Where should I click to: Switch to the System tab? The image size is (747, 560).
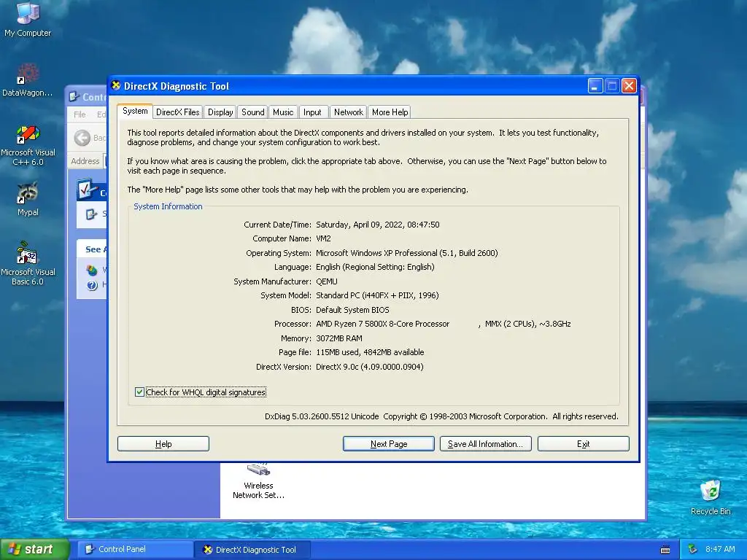(x=135, y=112)
